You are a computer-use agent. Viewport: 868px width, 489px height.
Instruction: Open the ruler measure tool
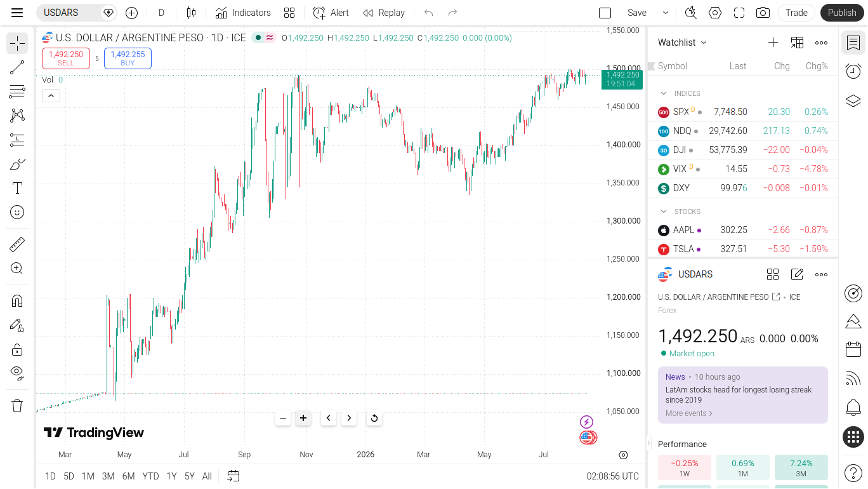pyautogui.click(x=17, y=244)
